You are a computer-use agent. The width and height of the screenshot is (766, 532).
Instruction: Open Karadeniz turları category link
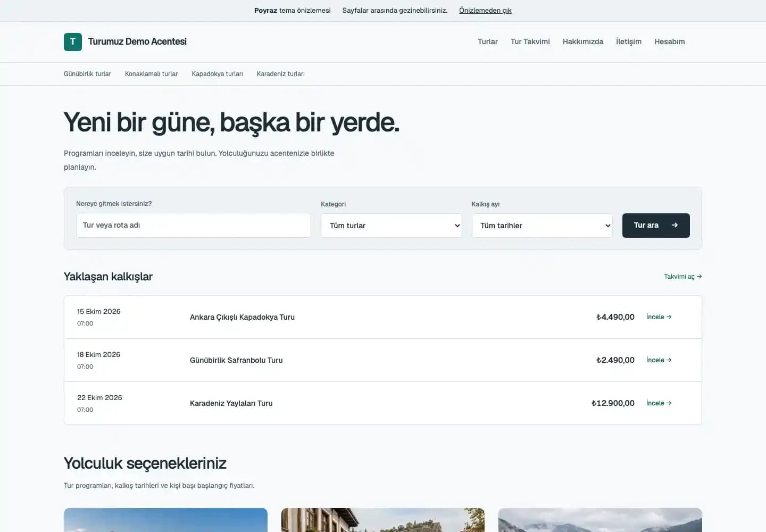pyautogui.click(x=281, y=74)
